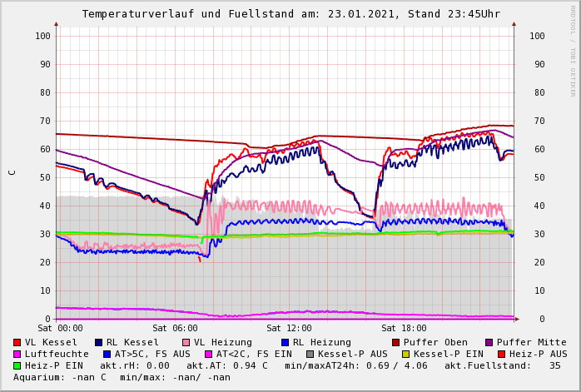The width and height of the screenshot is (581, 392).
Task: Click the AT>5C, FS AUS color box
Action: point(107,354)
